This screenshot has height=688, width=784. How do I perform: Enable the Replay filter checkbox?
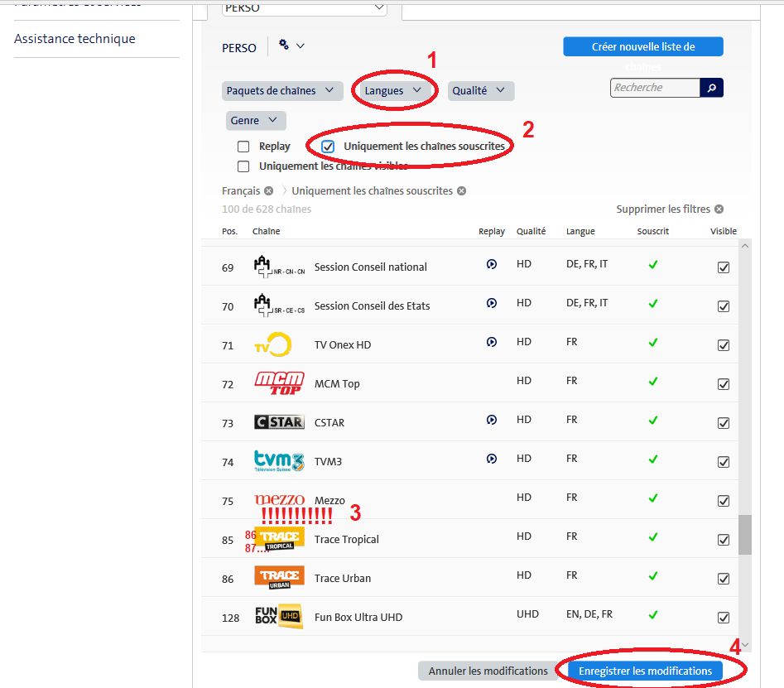coord(243,147)
